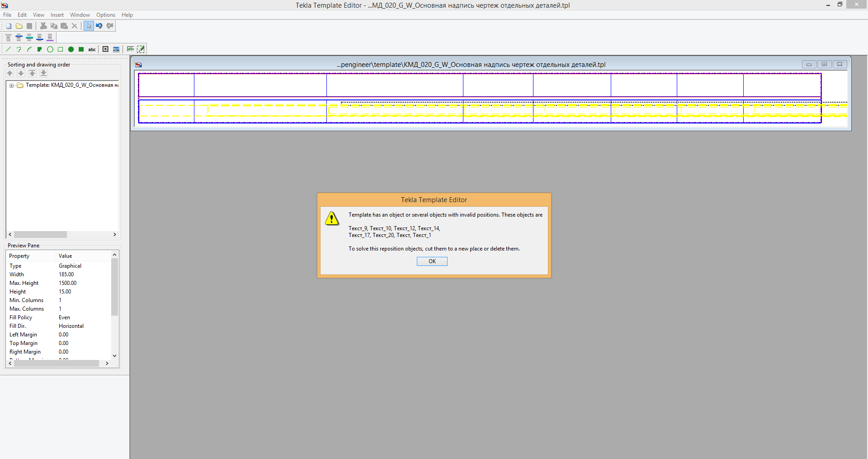The height and width of the screenshot is (459, 868).
Task: Select the Template КМД_020_G_W tree item
Action: 72,85
